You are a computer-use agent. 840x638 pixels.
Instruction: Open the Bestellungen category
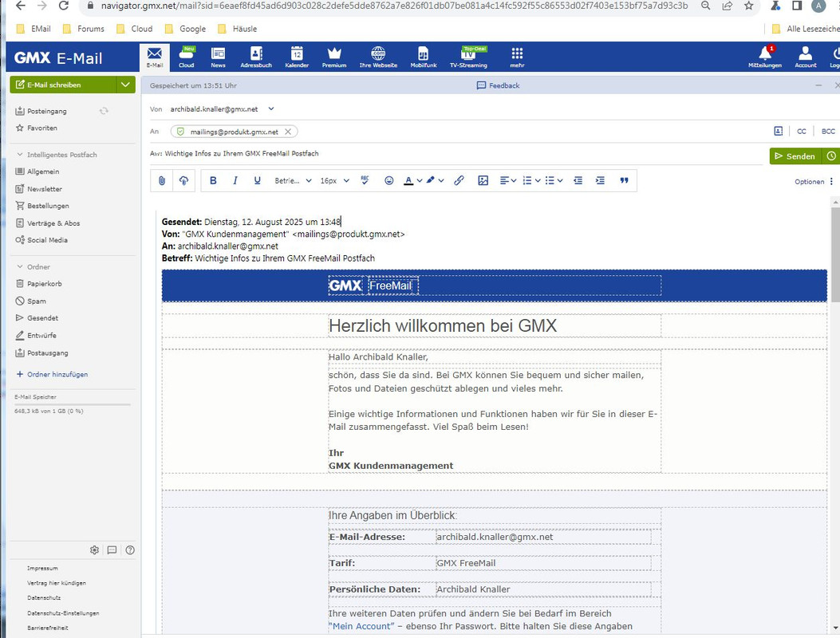pyautogui.click(x=48, y=206)
